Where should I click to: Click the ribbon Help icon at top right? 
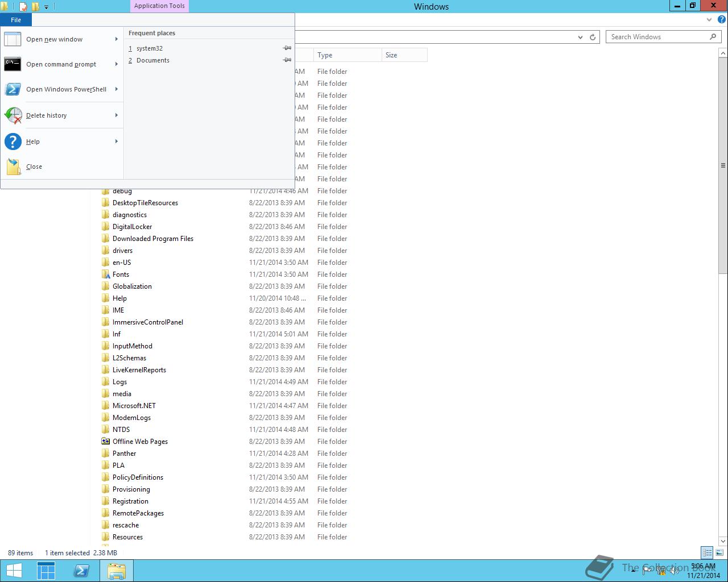721,19
